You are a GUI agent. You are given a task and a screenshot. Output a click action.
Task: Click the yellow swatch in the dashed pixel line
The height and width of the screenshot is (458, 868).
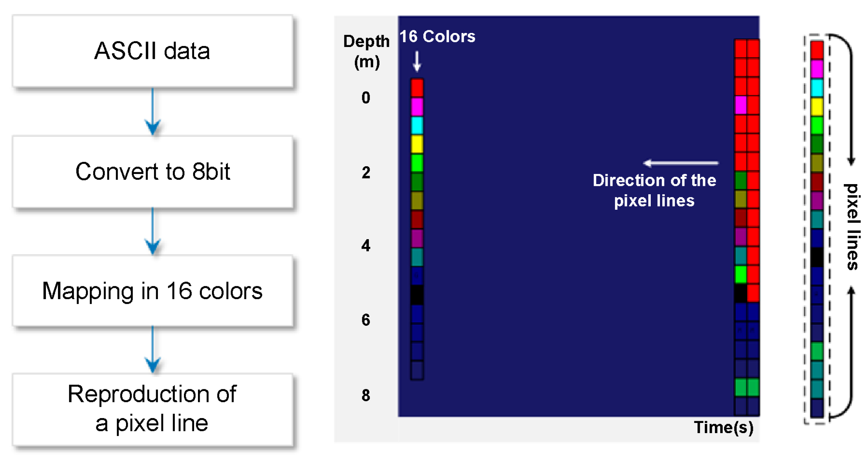[x=817, y=107]
